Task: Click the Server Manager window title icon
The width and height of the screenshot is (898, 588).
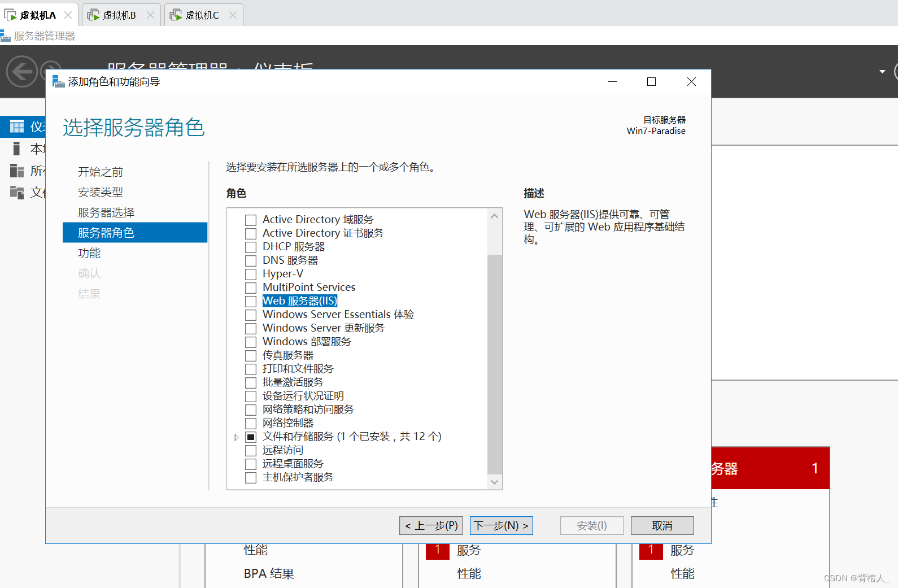Action: [x=6, y=36]
